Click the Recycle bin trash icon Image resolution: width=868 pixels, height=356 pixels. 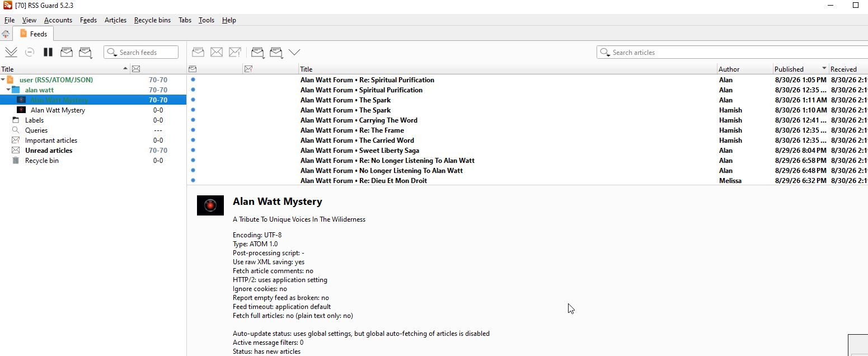coord(16,160)
